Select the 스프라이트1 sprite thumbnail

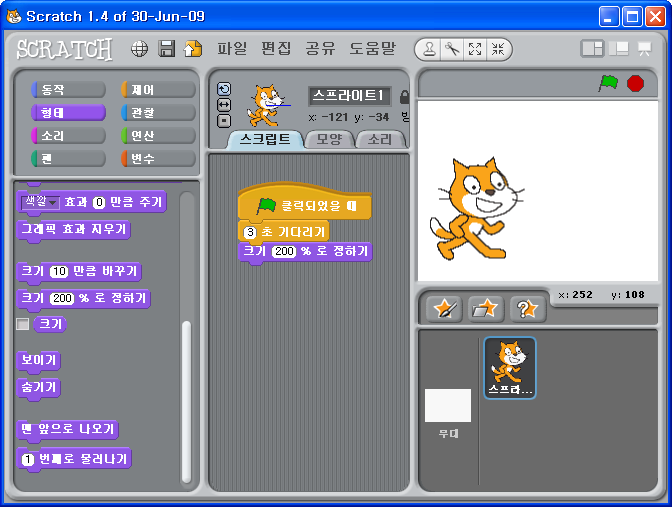[510, 368]
